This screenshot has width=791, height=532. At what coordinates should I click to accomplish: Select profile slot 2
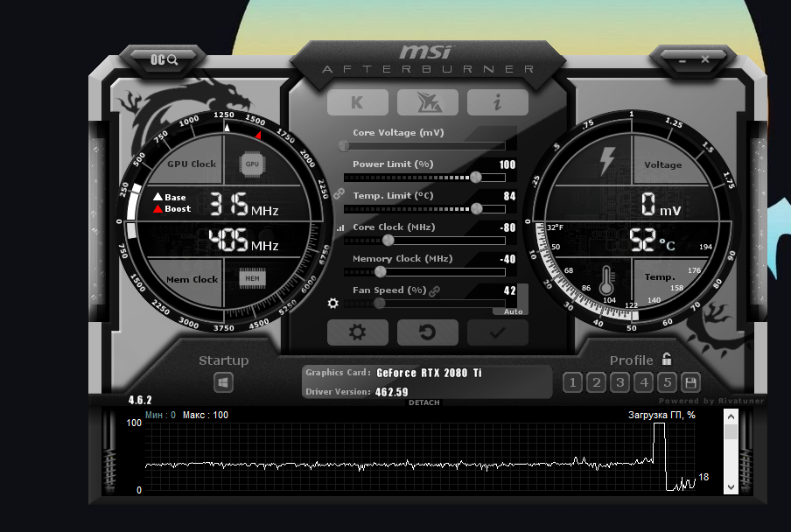point(596,382)
